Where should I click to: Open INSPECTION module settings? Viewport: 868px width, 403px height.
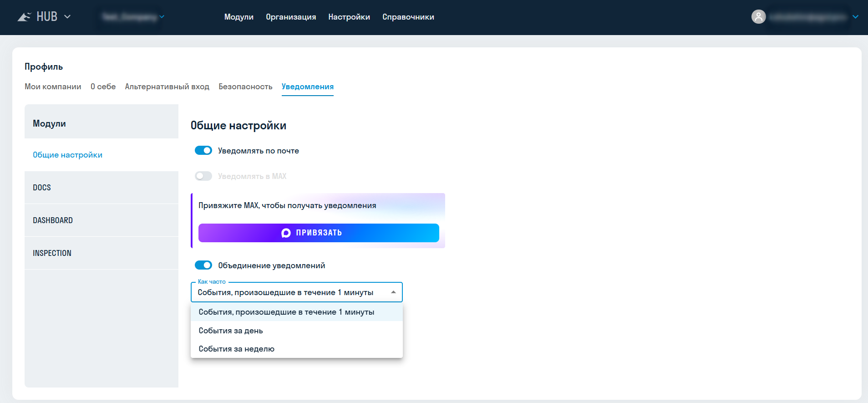coord(102,253)
